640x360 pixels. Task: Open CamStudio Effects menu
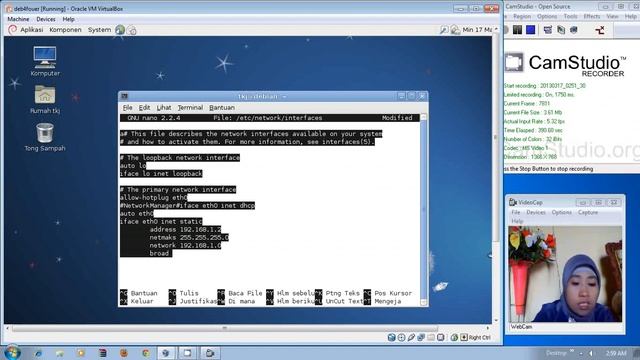[x=592, y=16]
